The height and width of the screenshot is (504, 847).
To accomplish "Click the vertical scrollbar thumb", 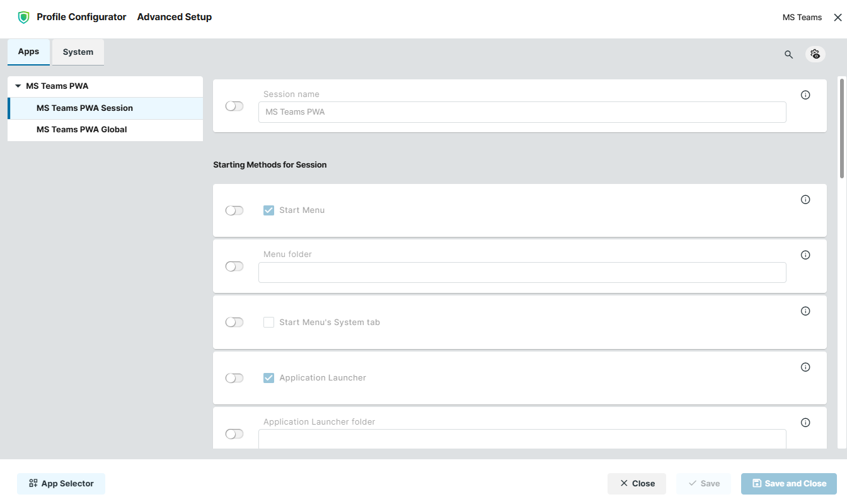I will [x=842, y=128].
